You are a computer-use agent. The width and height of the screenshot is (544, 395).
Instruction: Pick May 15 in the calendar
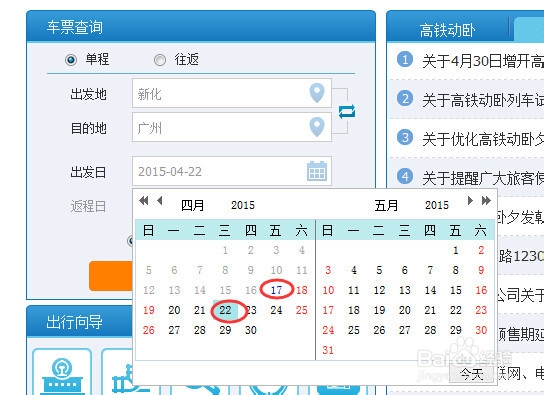tap(456, 290)
